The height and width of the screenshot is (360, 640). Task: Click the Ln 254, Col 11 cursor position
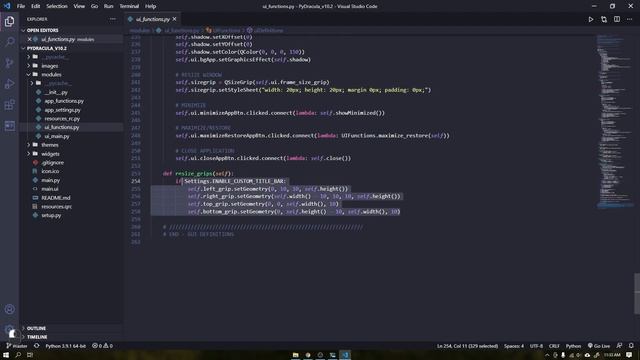click(467, 346)
